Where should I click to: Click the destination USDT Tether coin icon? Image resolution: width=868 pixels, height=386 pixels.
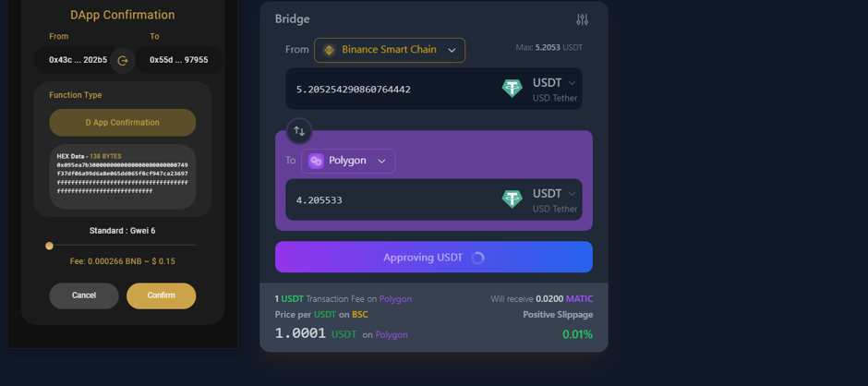(512, 199)
